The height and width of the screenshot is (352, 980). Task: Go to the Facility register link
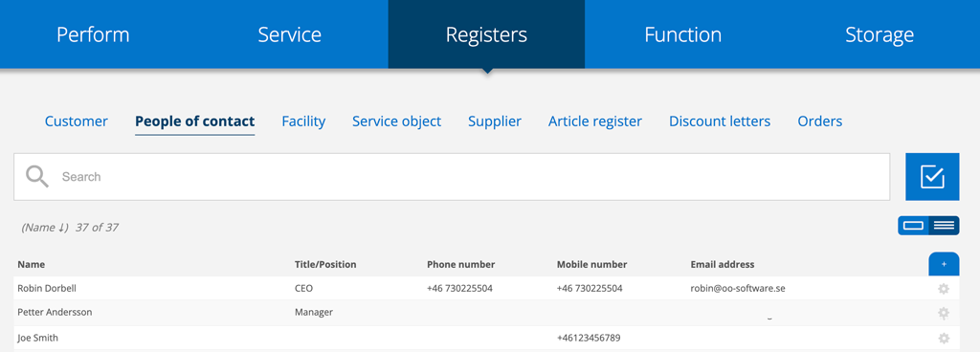pyautogui.click(x=303, y=121)
